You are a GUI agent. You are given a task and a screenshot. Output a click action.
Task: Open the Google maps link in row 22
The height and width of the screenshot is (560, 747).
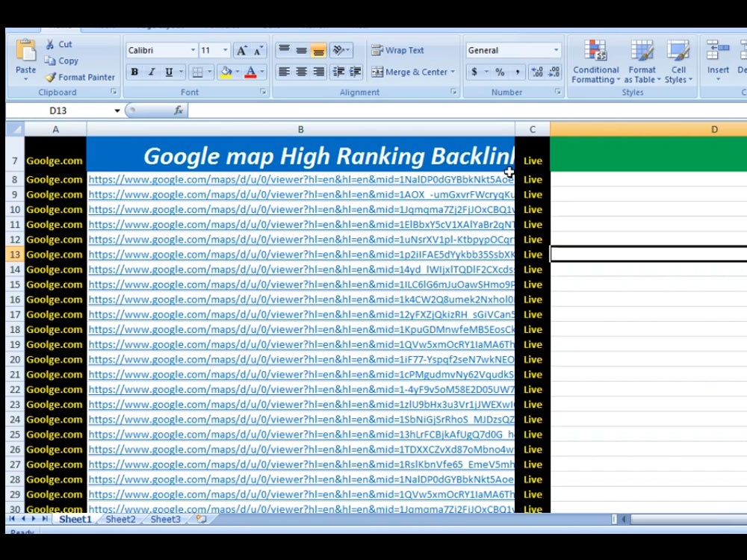coord(301,390)
